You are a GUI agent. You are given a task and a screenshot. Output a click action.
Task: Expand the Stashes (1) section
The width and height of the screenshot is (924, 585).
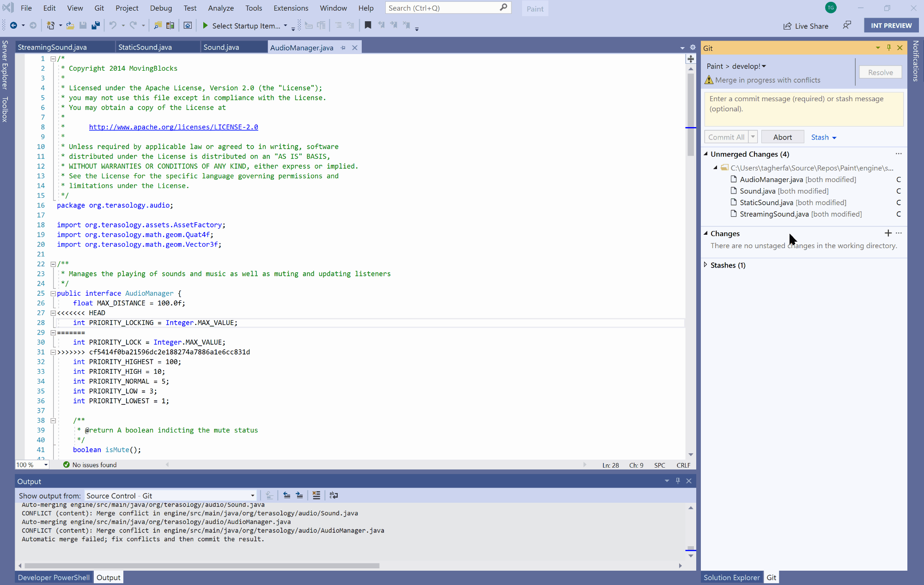705,265
